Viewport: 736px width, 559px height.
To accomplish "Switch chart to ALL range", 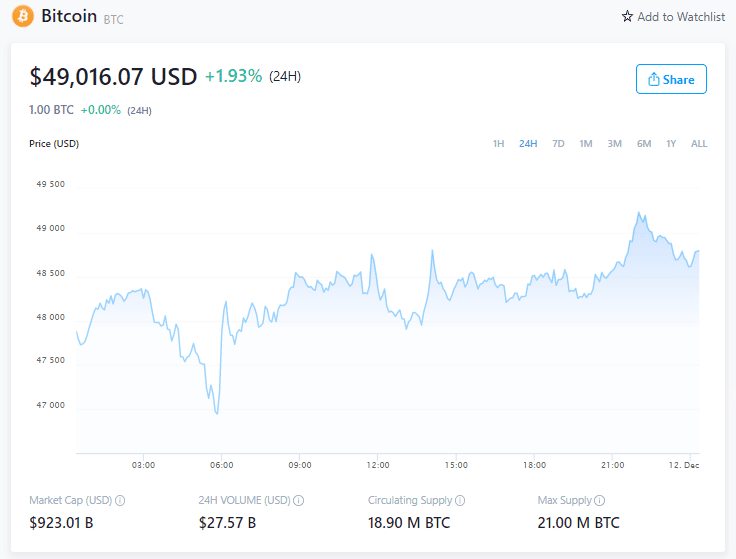I will (699, 144).
